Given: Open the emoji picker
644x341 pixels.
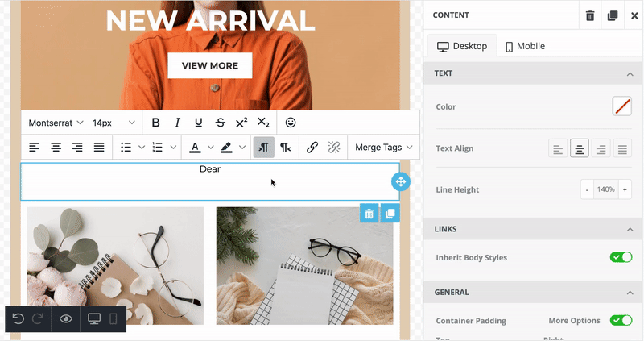Looking at the screenshot, I should [x=291, y=123].
